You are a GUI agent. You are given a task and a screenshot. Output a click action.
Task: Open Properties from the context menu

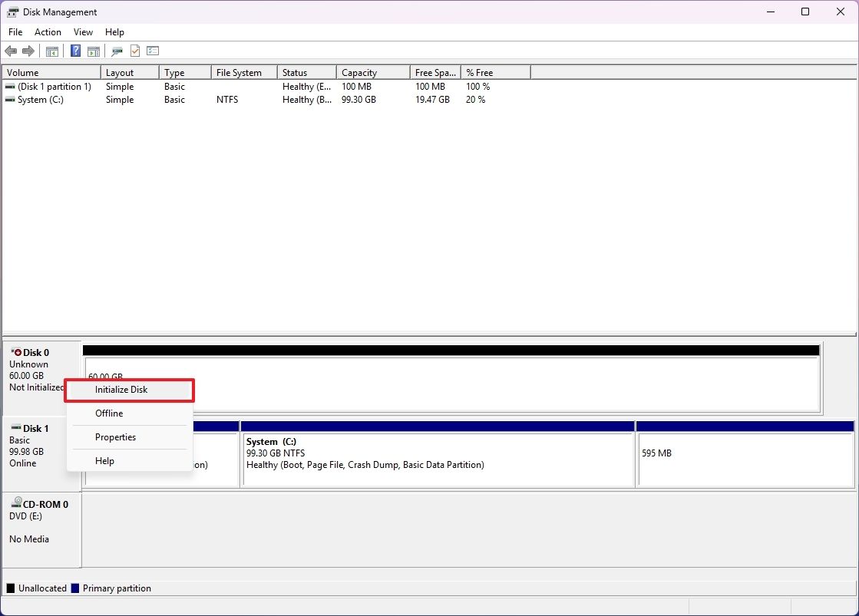pos(115,437)
